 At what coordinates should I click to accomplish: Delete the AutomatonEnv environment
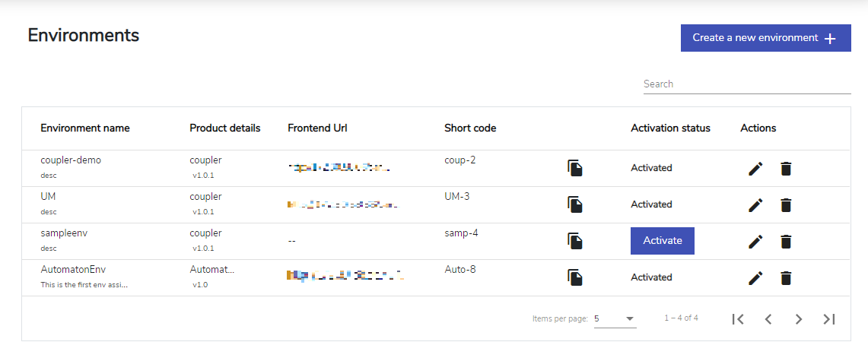786,278
